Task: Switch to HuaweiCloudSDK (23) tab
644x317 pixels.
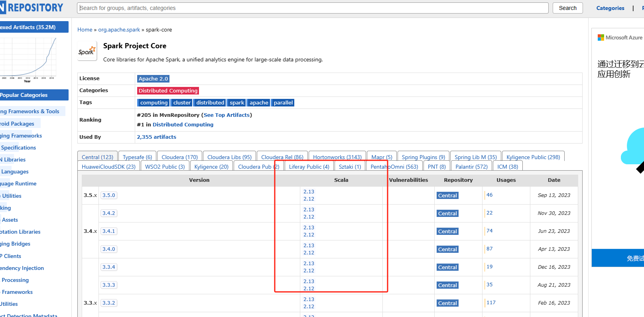Action: pos(108,167)
